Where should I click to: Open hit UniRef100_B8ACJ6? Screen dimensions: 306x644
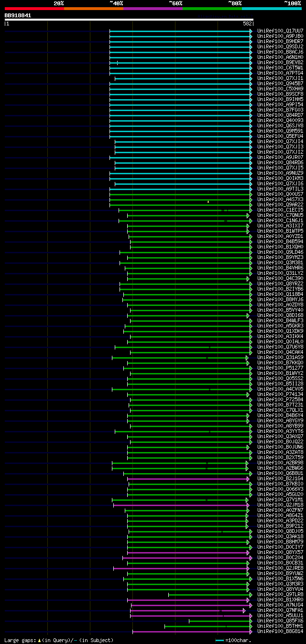(280, 52)
